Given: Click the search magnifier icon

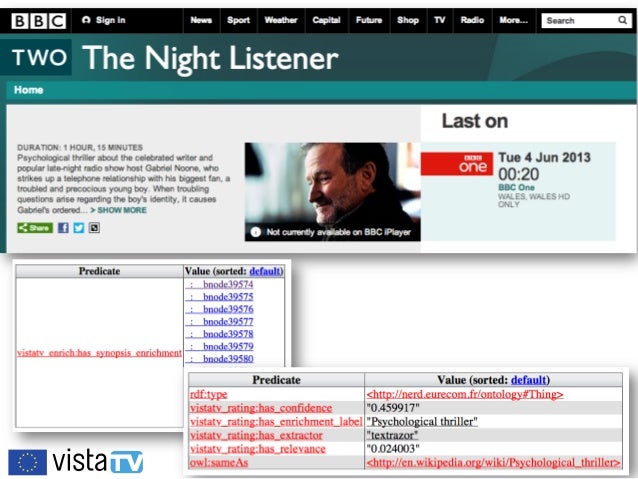Looking at the screenshot, I should click(623, 20).
